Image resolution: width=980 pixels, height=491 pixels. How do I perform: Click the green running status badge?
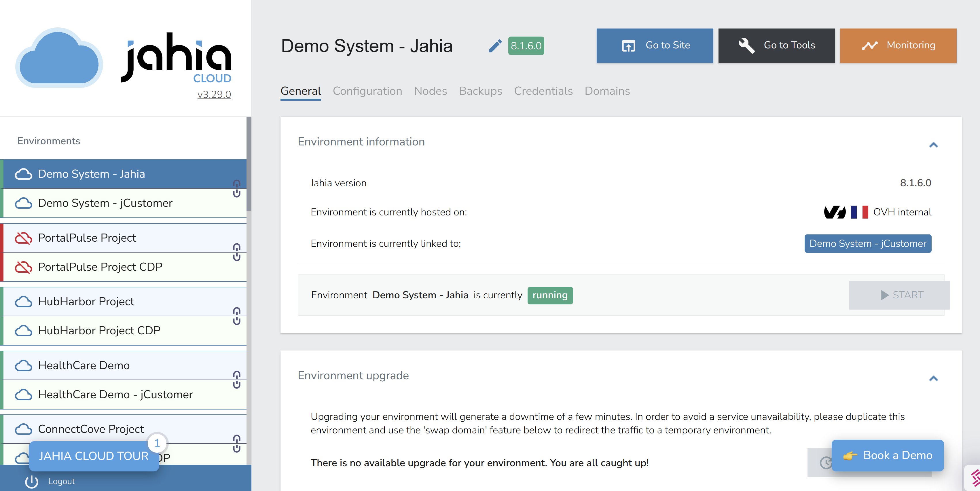550,295
